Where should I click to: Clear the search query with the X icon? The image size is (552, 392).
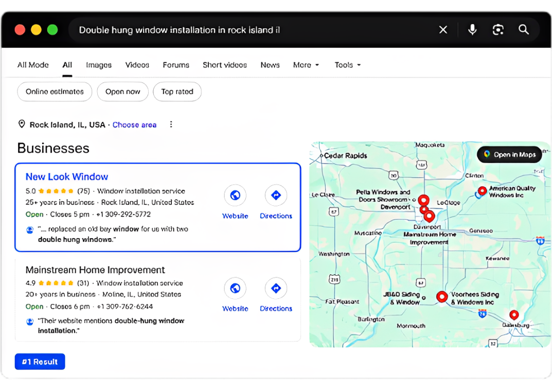(443, 30)
